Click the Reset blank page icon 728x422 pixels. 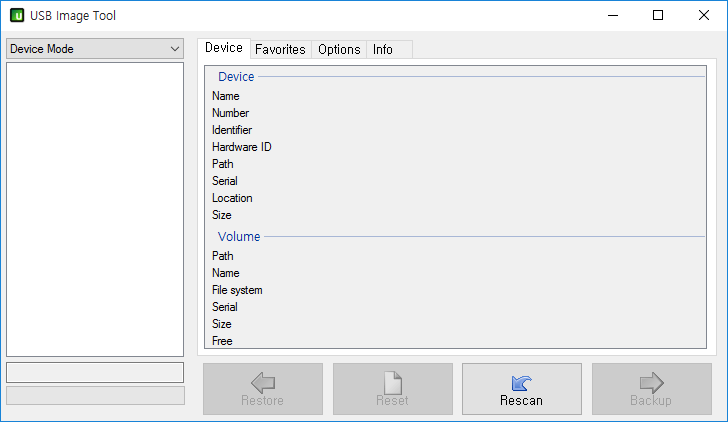pyautogui.click(x=392, y=382)
